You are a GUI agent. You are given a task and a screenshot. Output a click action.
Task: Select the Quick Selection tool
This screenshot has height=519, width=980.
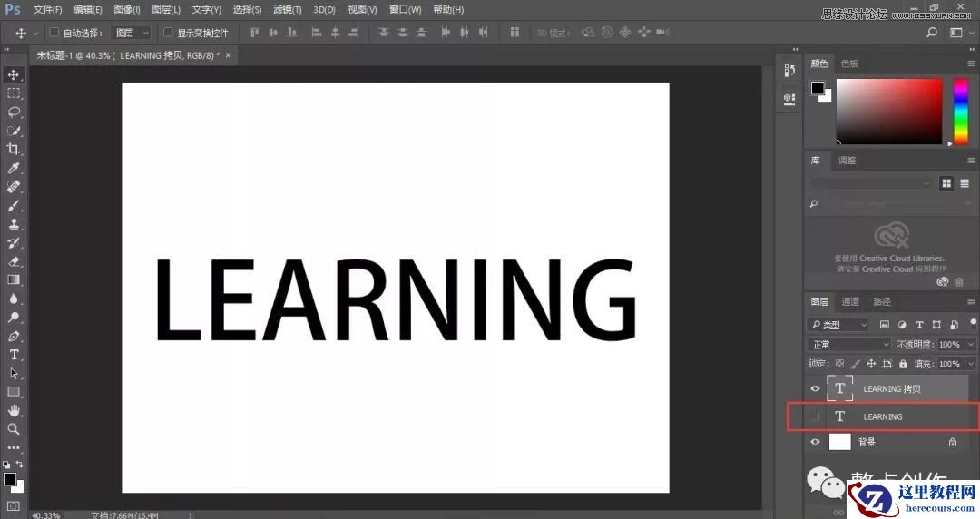tap(13, 131)
